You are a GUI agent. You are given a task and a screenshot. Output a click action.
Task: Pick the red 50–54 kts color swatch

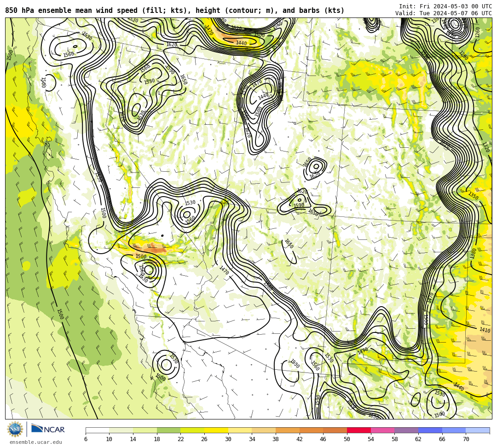359,431
